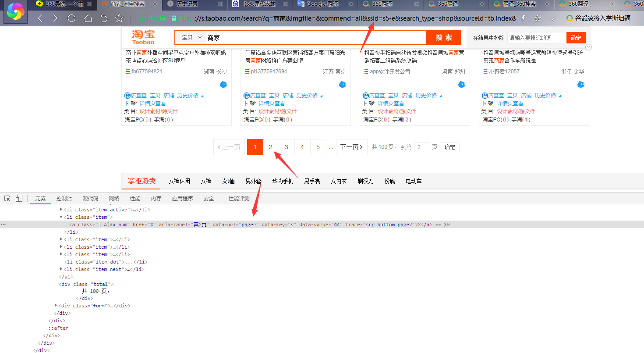Open the 网络 DevTools tab
Image resolution: width=644 pixels, height=353 pixels.
pyautogui.click(x=114, y=199)
